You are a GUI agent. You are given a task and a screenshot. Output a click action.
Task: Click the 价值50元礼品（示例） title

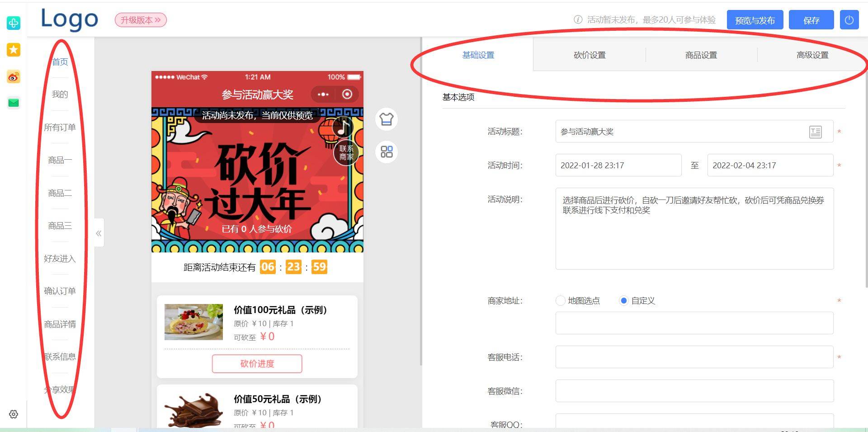[x=278, y=399]
